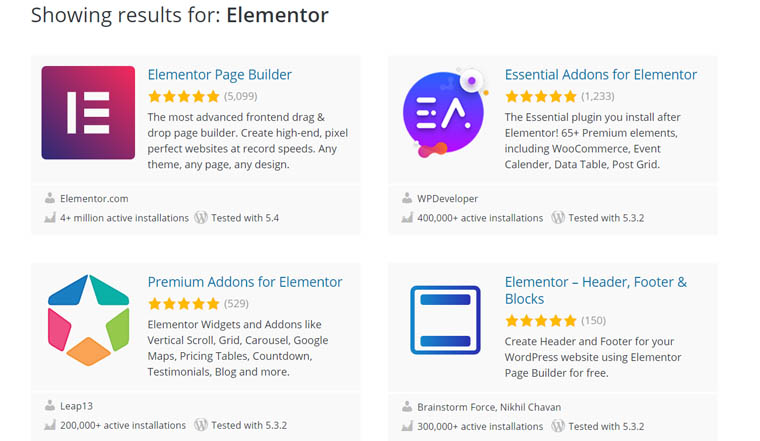Click the Elementor Page Builder plugin logo

tap(88, 113)
